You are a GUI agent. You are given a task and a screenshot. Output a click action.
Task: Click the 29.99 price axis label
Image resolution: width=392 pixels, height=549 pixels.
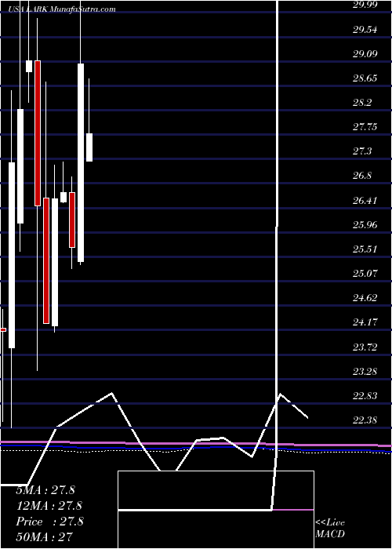coord(365,5)
